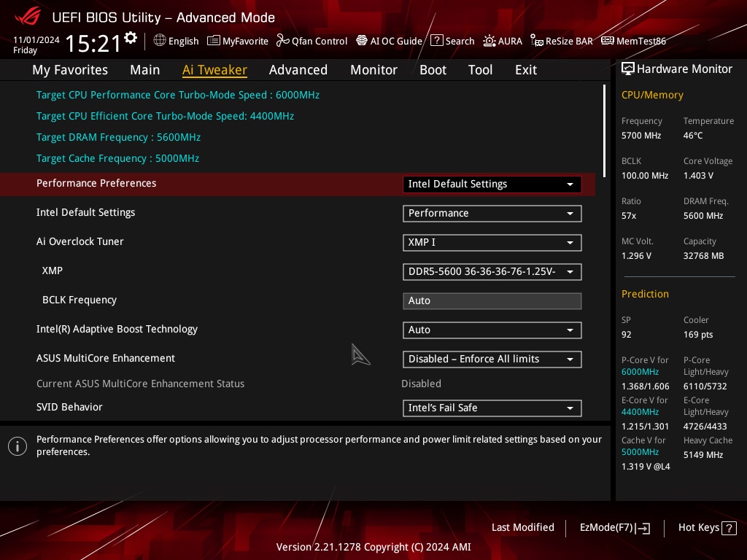This screenshot has width=747, height=560.
Task: Click the Hardware Monitor icon
Action: pos(628,69)
